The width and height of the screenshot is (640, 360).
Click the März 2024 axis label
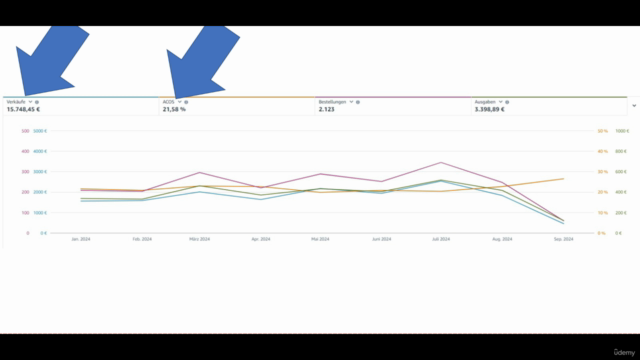pyautogui.click(x=200, y=239)
